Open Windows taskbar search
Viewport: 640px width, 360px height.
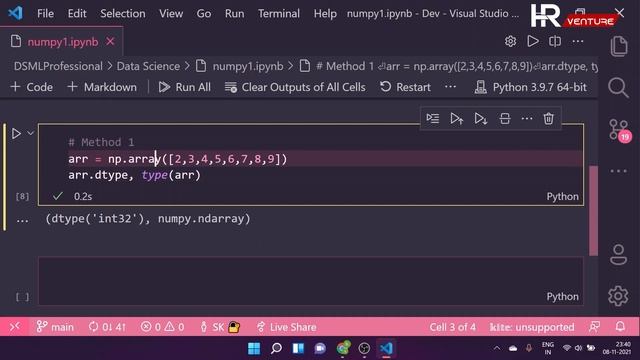click(x=276, y=348)
